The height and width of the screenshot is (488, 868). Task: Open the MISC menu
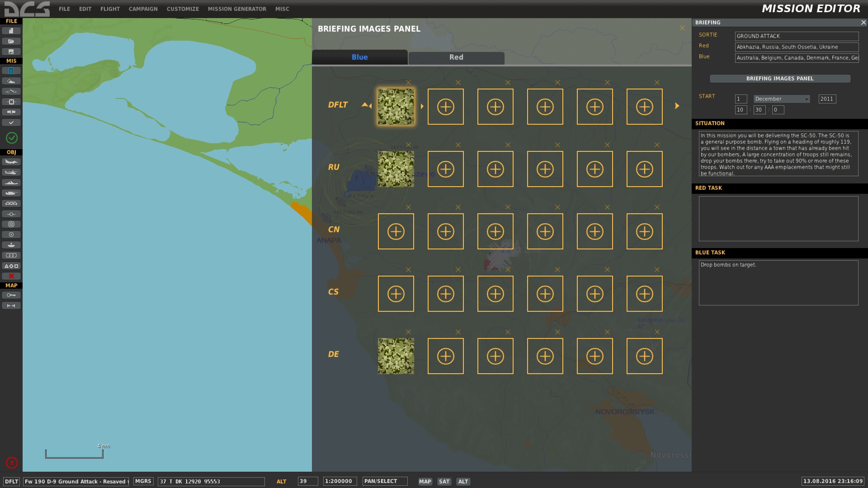tap(282, 9)
